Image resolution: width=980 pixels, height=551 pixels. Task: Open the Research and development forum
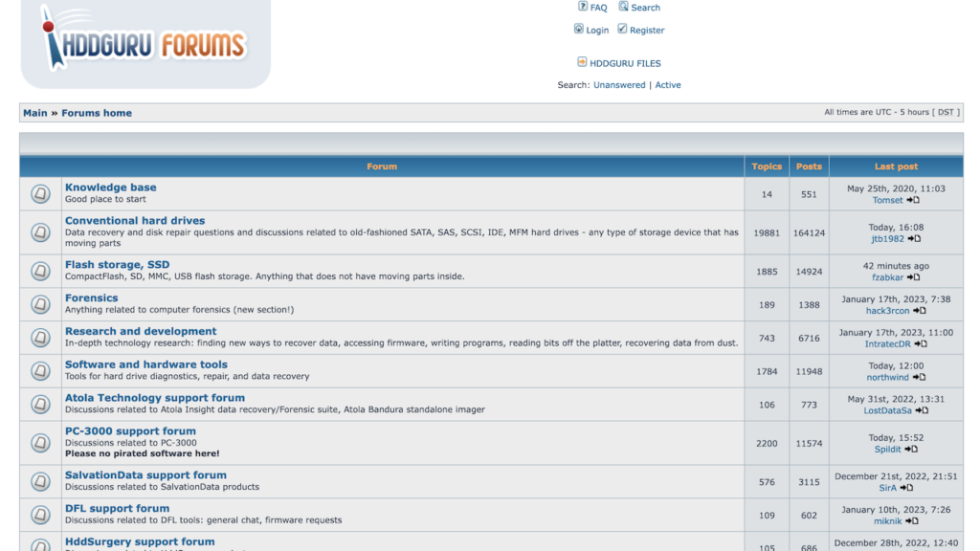[140, 330]
